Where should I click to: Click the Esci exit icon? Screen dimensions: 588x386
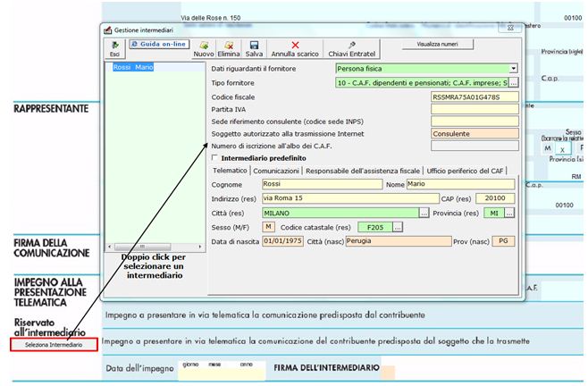114,49
